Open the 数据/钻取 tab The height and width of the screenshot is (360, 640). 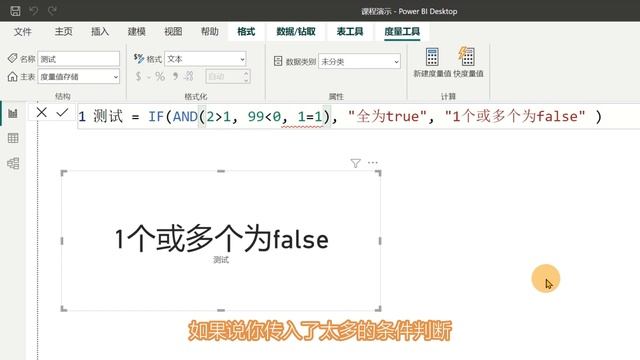(296, 31)
